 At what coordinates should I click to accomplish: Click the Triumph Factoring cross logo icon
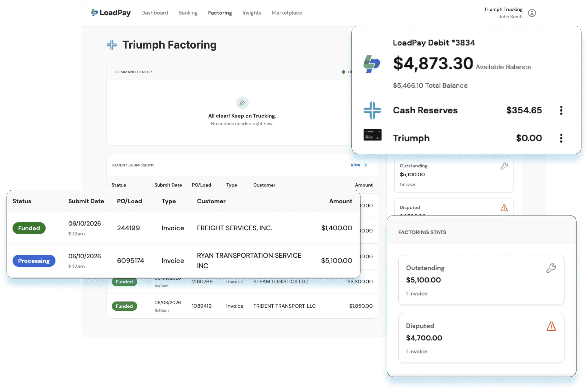coord(112,45)
